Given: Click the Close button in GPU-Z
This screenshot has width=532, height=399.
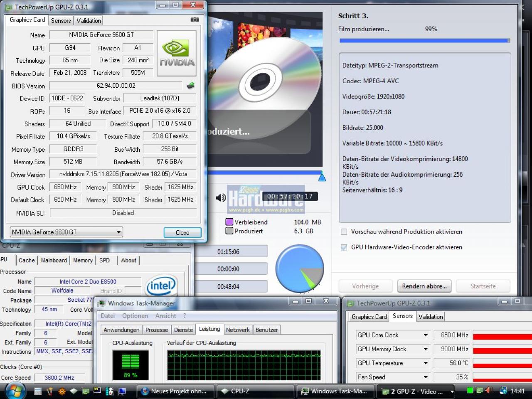Looking at the screenshot, I should (x=182, y=232).
